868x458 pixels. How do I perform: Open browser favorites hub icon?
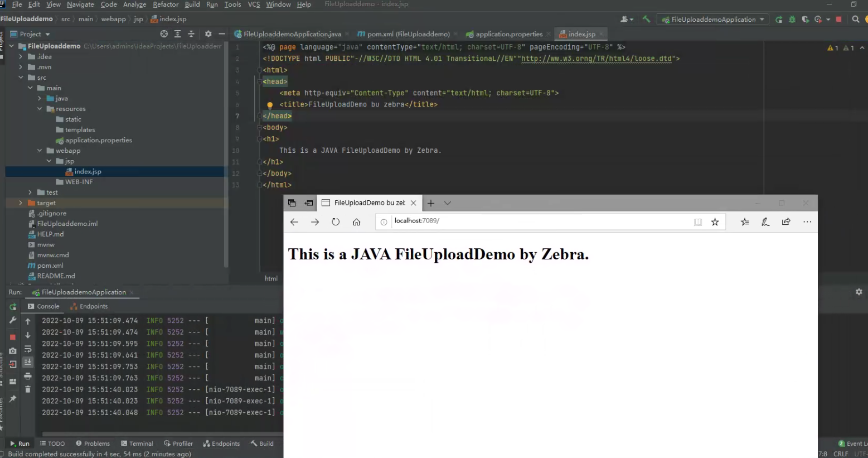coord(745,222)
